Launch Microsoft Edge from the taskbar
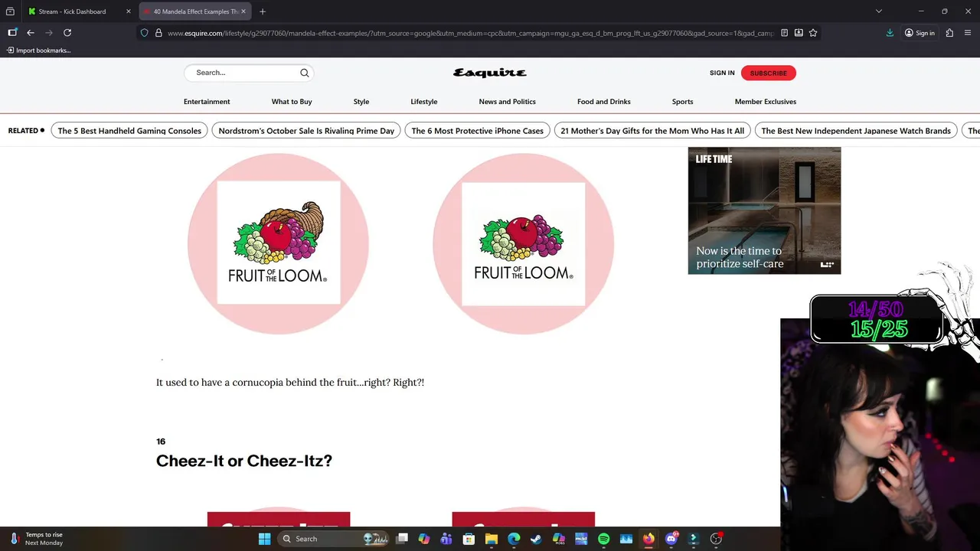Screen dimensions: 980x551 (514, 539)
